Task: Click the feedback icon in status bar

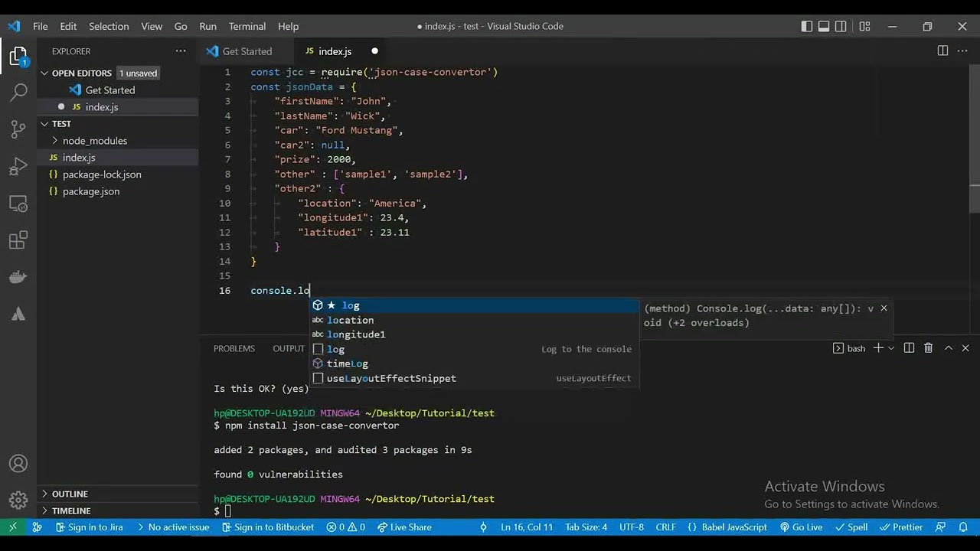Action: (x=941, y=527)
